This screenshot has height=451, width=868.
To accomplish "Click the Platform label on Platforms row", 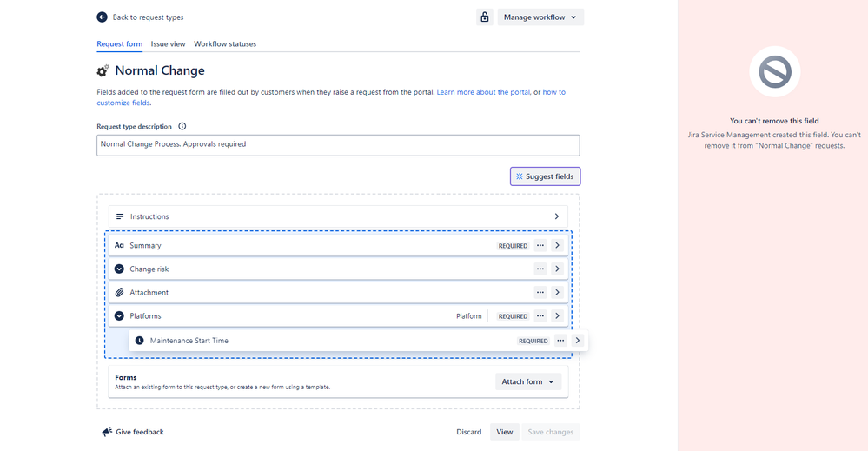I will click(469, 316).
